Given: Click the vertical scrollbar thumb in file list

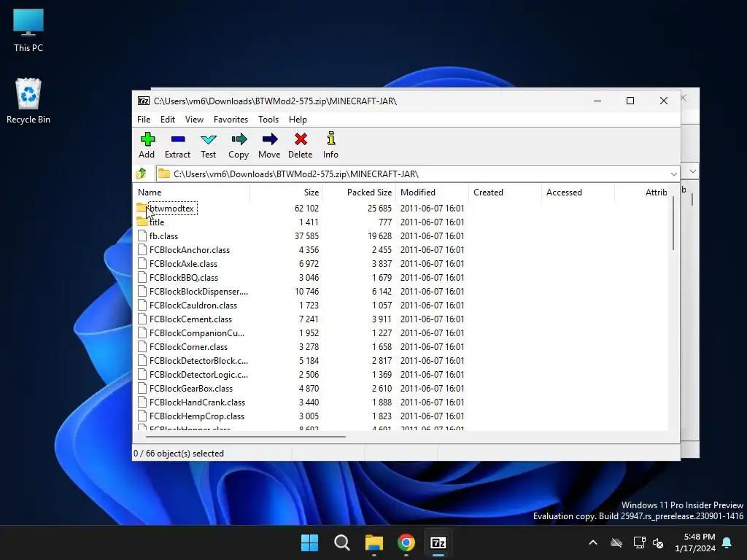Looking at the screenshot, I should click(673, 223).
